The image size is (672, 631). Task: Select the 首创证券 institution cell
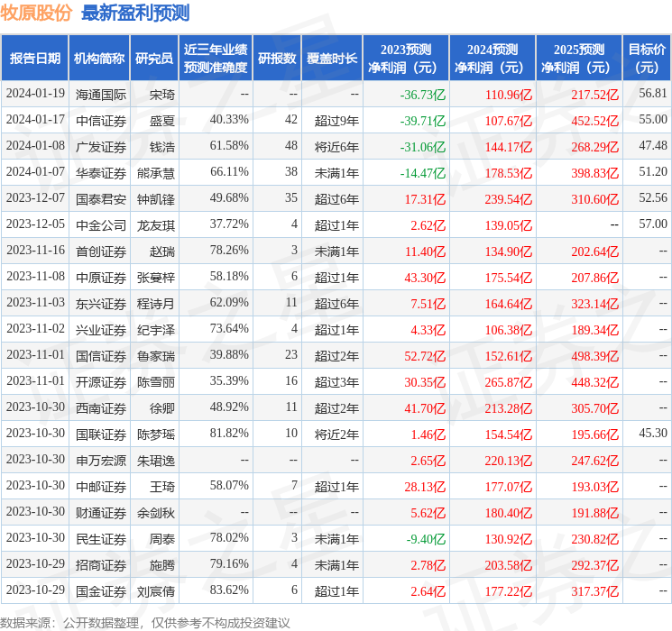pyautogui.click(x=101, y=251)
